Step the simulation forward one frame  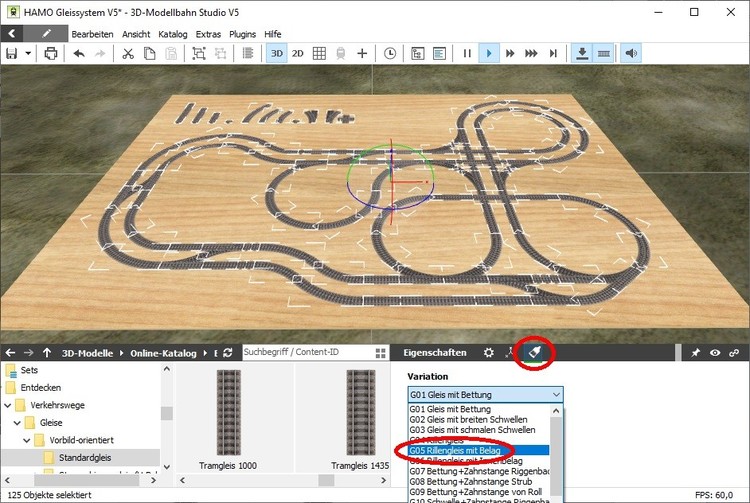click(553, 54)
